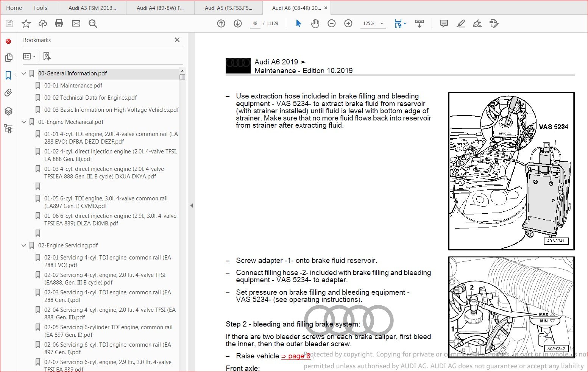Screen dimensions: 588x372
Task: Open 00-02 Technical Data for Engines.pdf
Action: tap(90, 98)
